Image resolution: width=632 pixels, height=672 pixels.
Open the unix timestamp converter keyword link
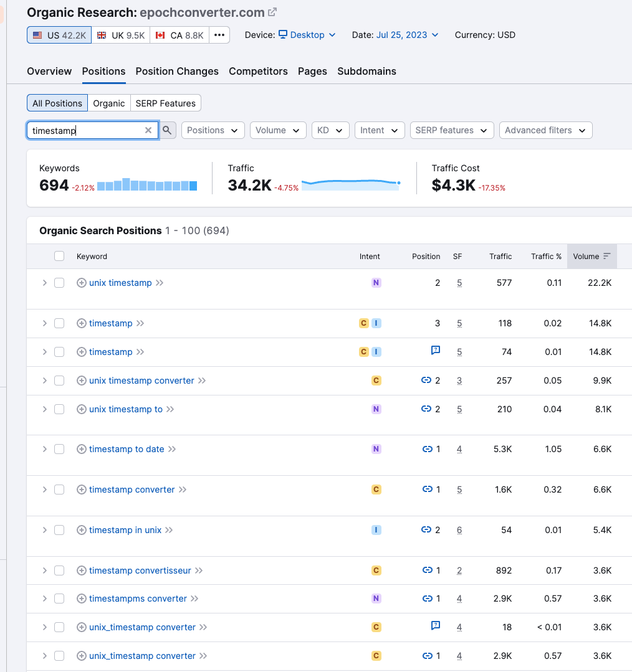click(141, 381)
